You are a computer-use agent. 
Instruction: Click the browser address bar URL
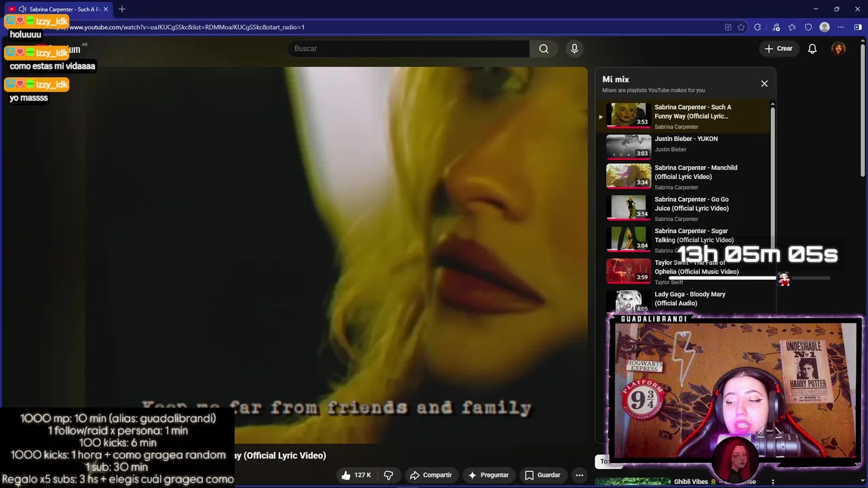pyautogui.click(x=186, y=27)
